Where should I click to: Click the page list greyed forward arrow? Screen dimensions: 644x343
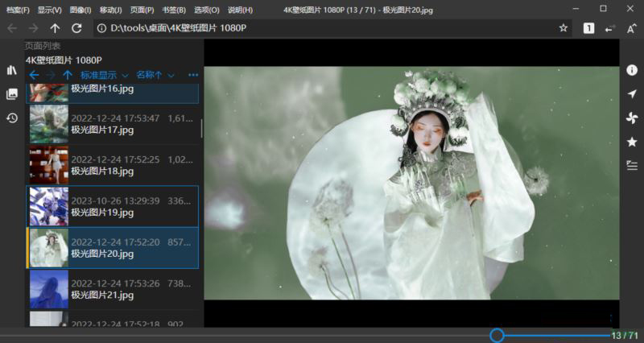tap(51, 75)
